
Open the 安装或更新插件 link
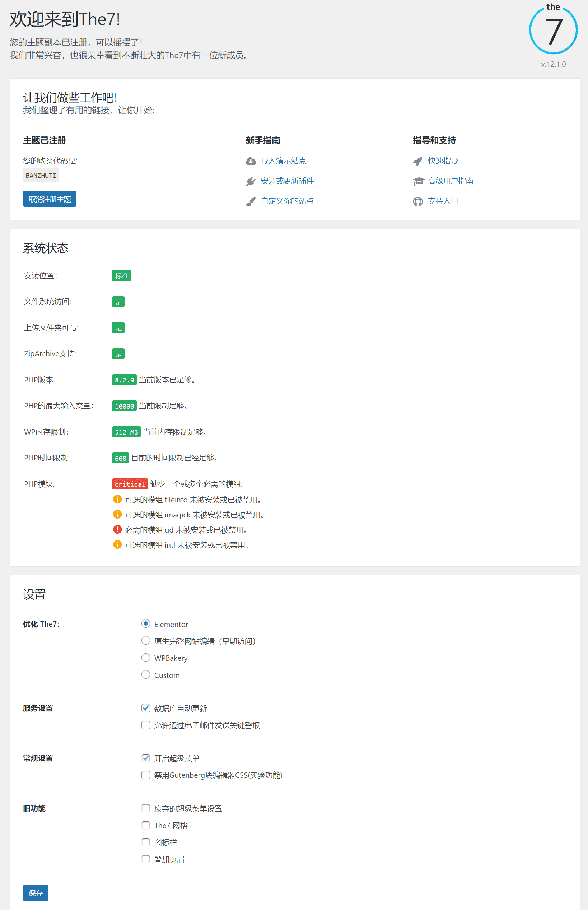pyautogui.click(x=287, y=181)
